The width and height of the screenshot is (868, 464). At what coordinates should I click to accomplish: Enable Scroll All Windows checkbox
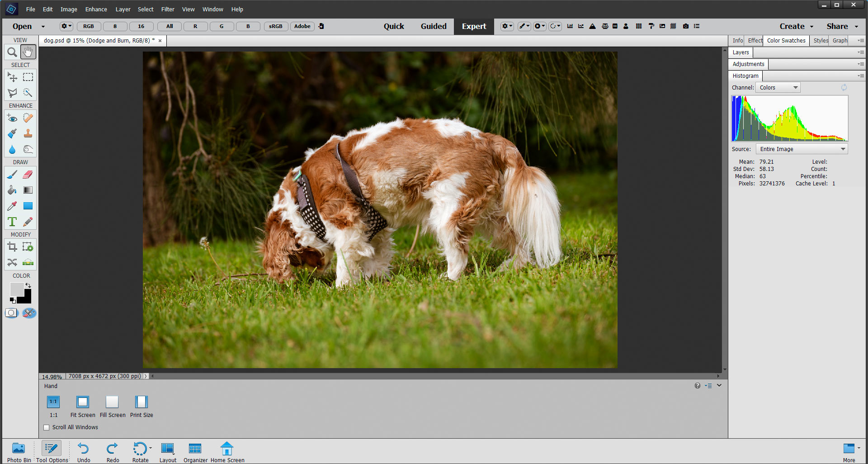coord(47,427)
